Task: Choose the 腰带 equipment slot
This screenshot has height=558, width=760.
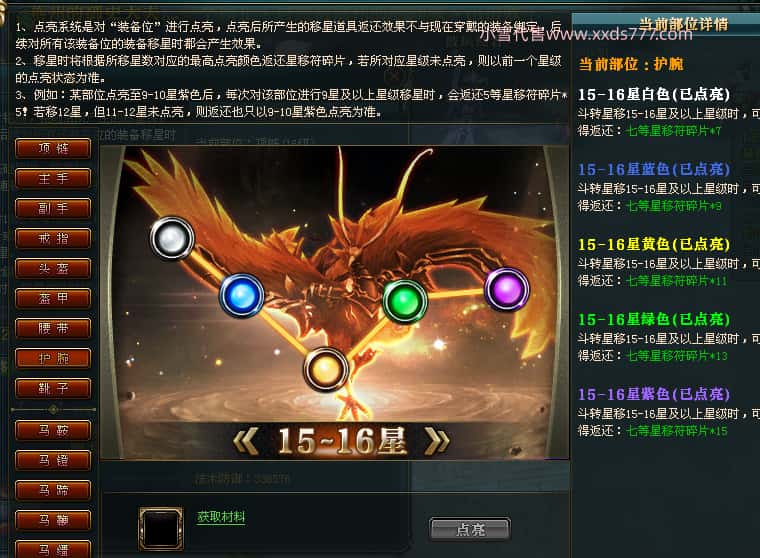Action: (53, 328)
